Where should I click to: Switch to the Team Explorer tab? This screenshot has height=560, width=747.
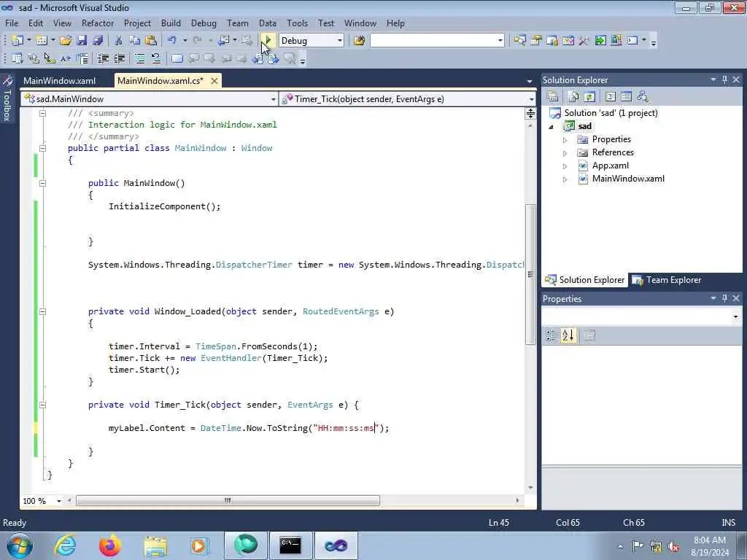(667, 280)
